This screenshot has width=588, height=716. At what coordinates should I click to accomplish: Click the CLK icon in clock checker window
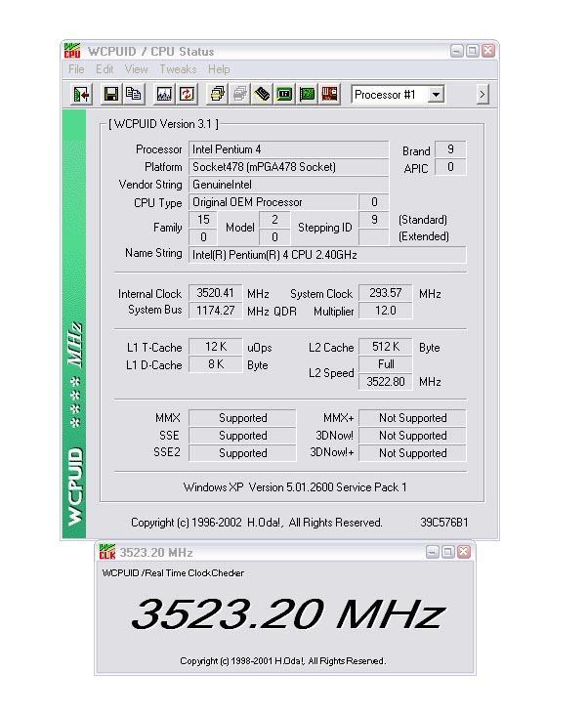(x=107, y=552)
